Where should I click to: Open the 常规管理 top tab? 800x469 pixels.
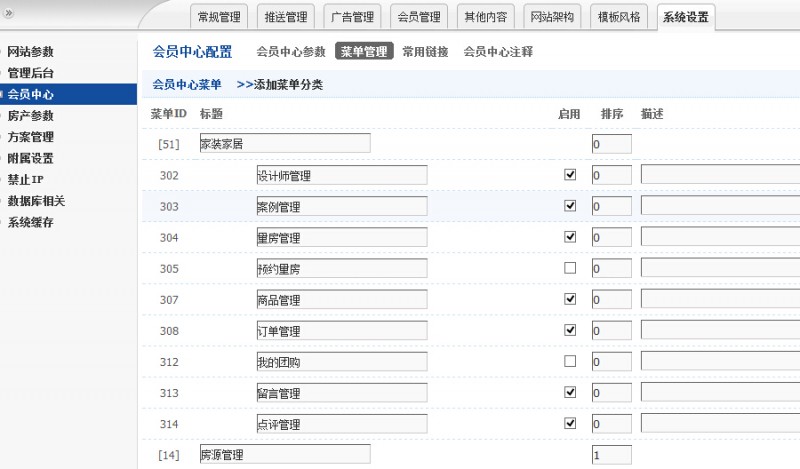218,17
